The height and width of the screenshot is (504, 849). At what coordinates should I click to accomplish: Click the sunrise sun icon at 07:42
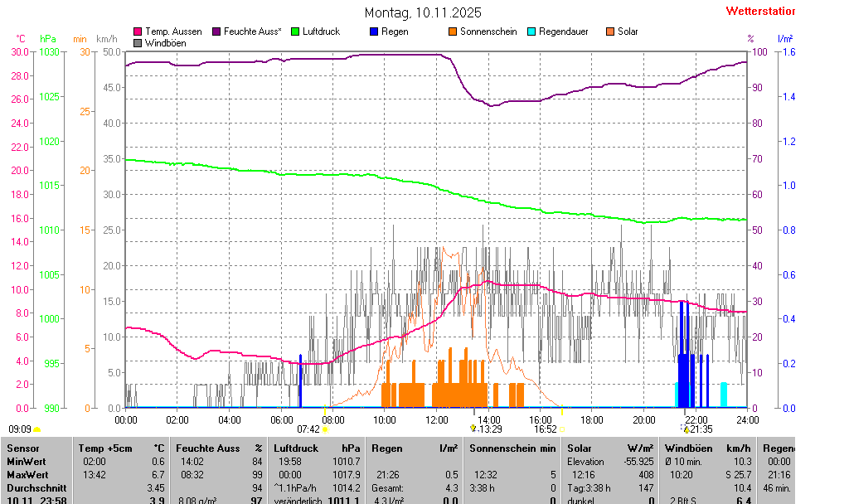click(x=325, y=429)
